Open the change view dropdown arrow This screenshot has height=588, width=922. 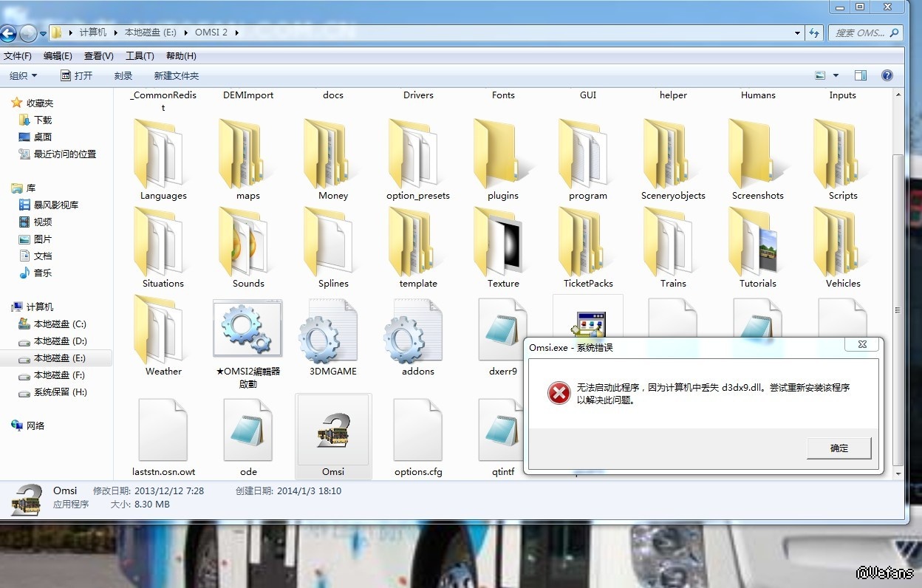[x=836, y=75]
